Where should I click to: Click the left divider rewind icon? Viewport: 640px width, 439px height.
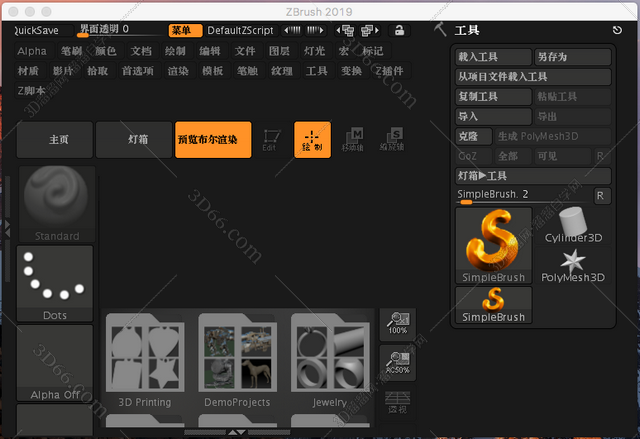[x=292, y=30]
